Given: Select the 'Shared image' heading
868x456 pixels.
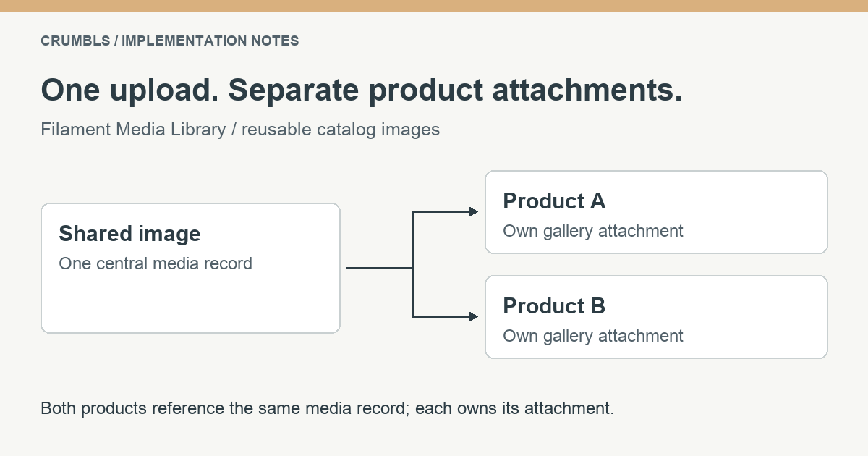Looking at the screenshot, I should pos(129,234).
